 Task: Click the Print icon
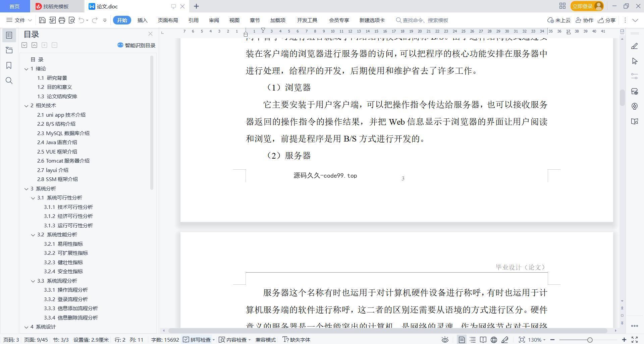pyautogui.click(x=62, y=20)
